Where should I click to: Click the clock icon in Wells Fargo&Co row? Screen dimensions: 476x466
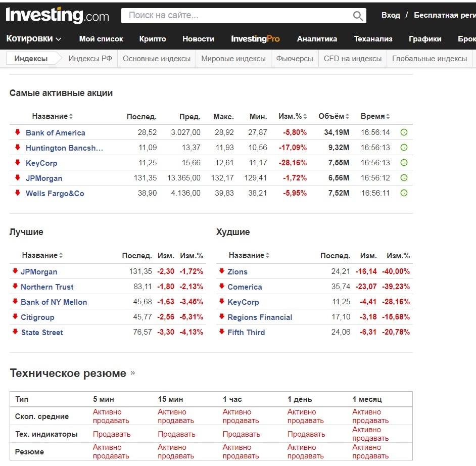tap(404, 193)
